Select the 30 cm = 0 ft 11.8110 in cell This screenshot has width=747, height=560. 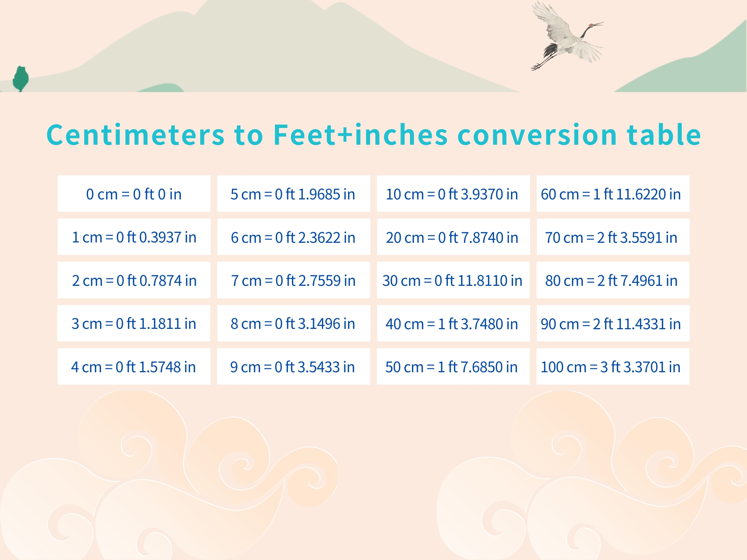[453, 280]
